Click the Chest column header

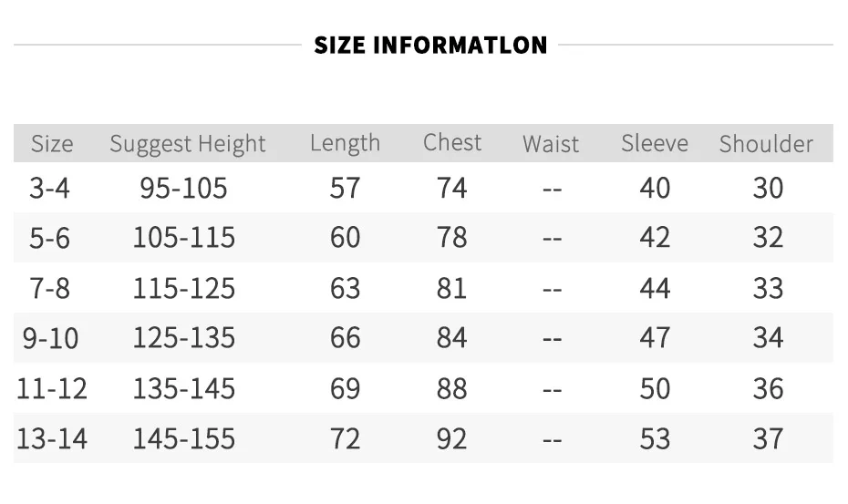click(452, 143)
